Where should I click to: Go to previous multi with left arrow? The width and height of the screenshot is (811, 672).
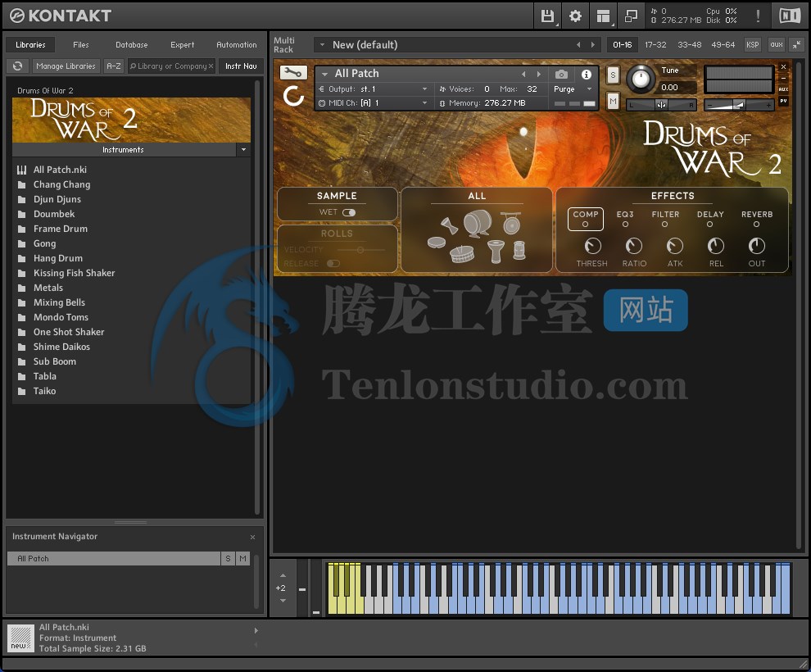578,45
